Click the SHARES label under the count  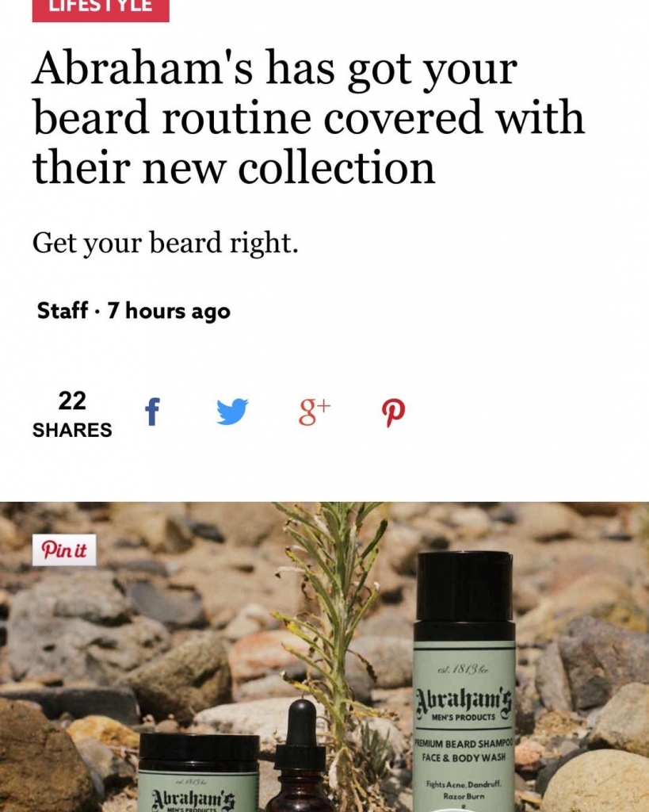[72, 430]
